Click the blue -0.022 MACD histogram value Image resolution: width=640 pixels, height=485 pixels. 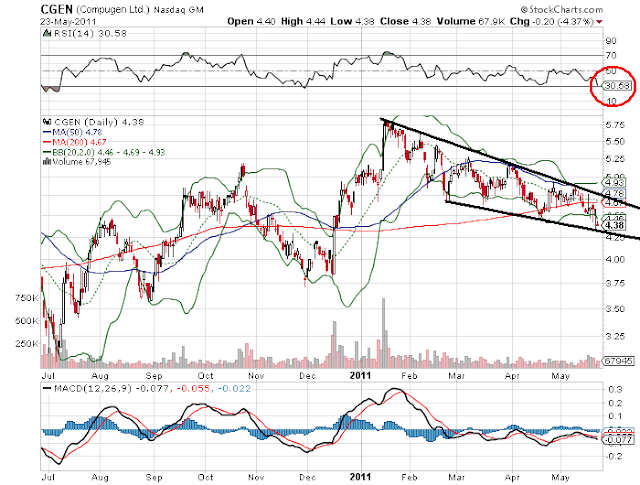(234, 389)
